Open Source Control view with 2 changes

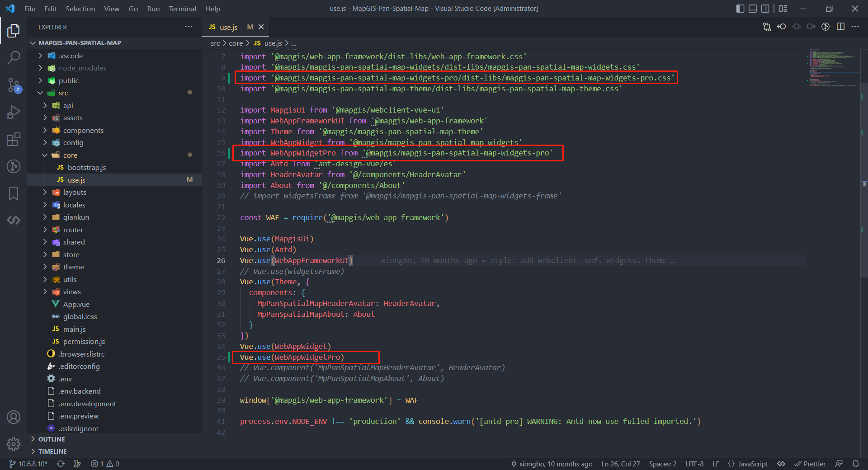coord(14,85)
